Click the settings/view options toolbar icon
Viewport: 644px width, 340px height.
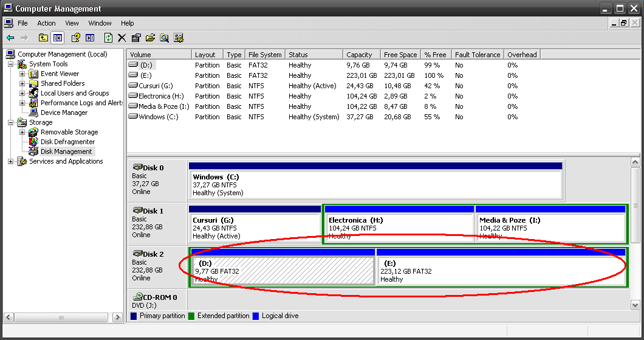(178, 38)
